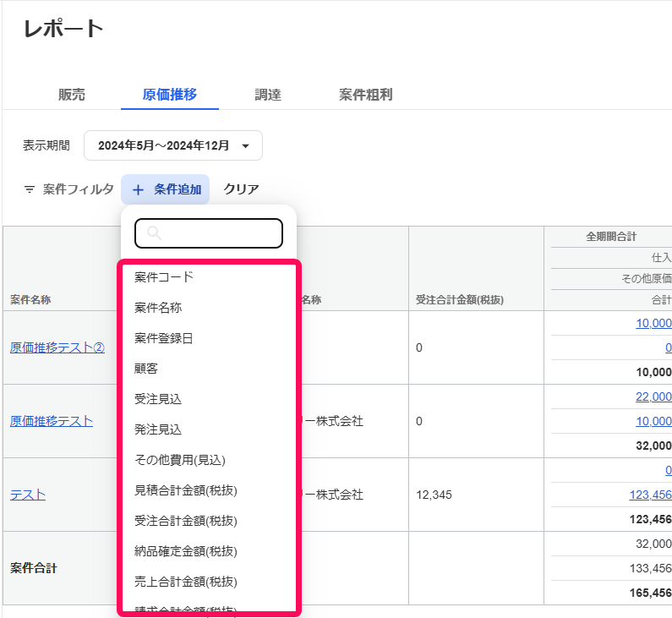Click the 10,000 link in 原価推移テスト② row
672x618 pixels.
coord(653,323)
